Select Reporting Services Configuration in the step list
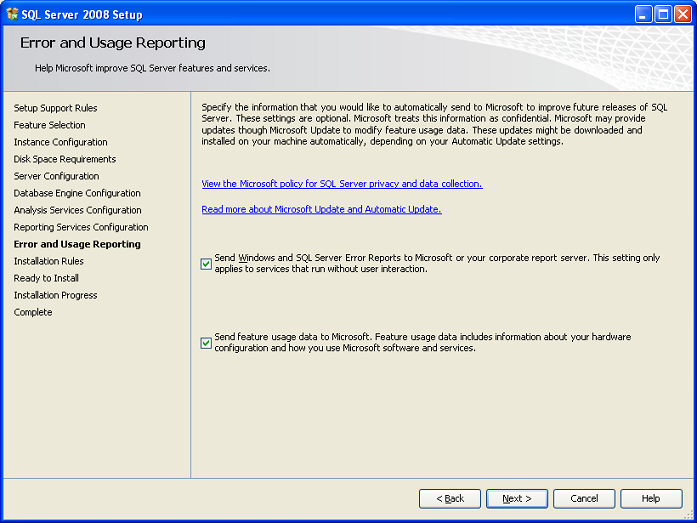 (81, 227)
